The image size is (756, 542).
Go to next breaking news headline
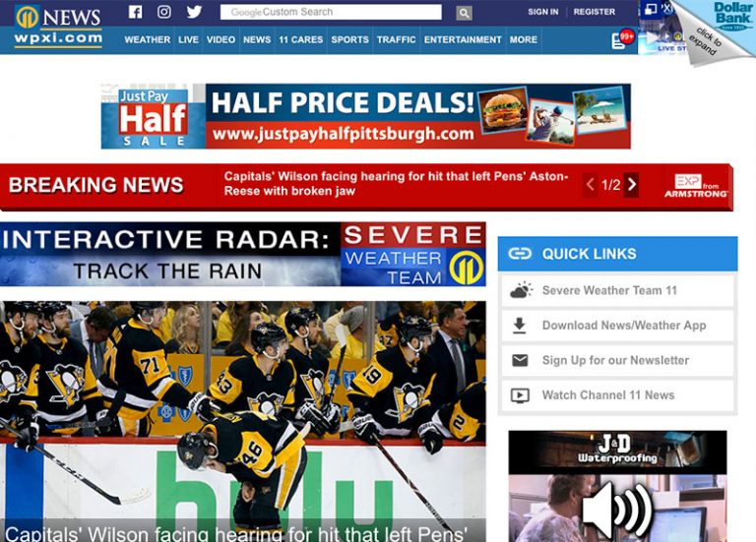(x=631, y=185)
